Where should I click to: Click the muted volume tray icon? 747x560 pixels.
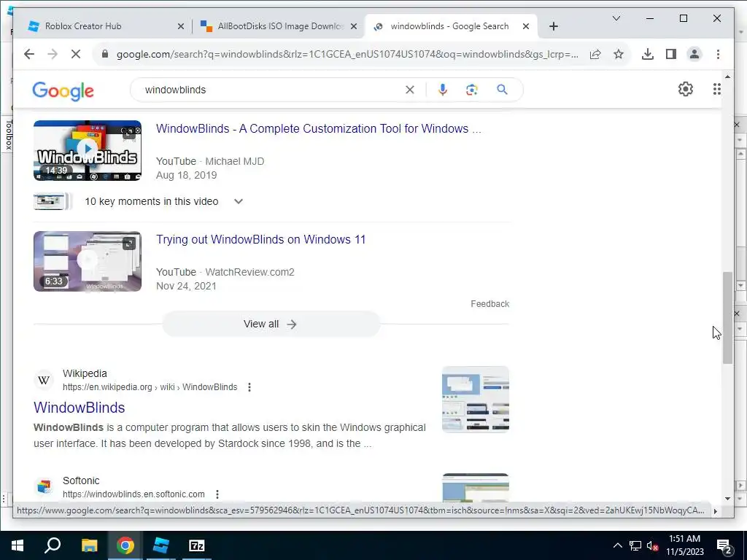click(x=652, y=545)
